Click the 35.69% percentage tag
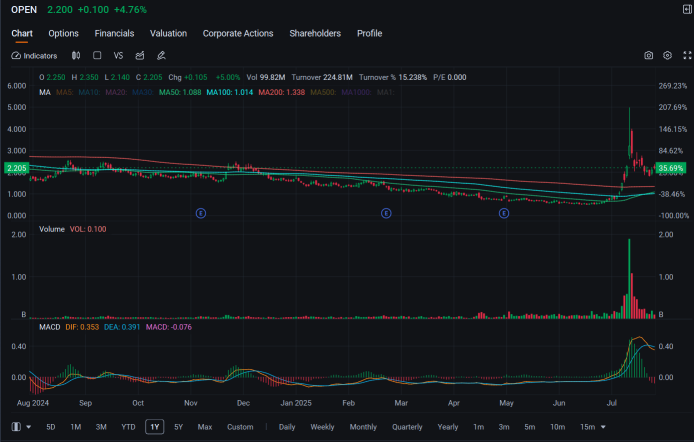Screen dimensions: 694x442 tap(671, 168)
